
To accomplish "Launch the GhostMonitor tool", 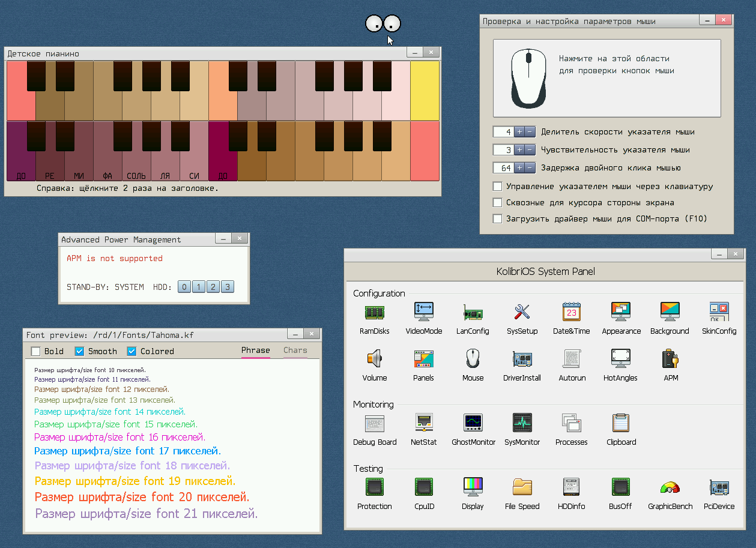I will 473,423.
